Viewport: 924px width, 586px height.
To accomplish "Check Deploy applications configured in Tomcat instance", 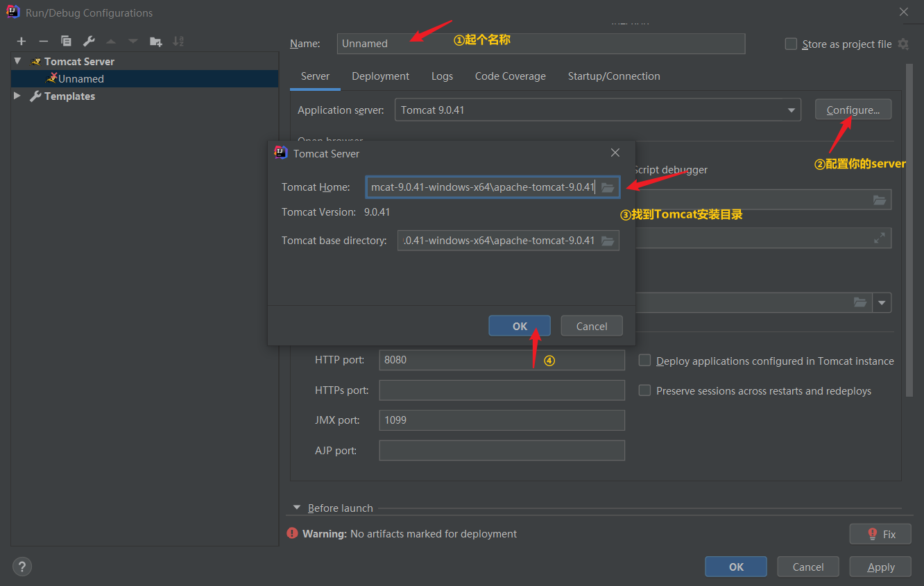I will pyautogui.click(x=644, y=361).
